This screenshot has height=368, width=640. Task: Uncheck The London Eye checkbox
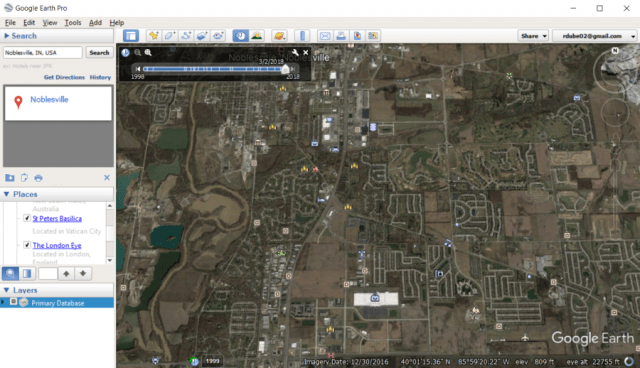(x=27, y=245)
